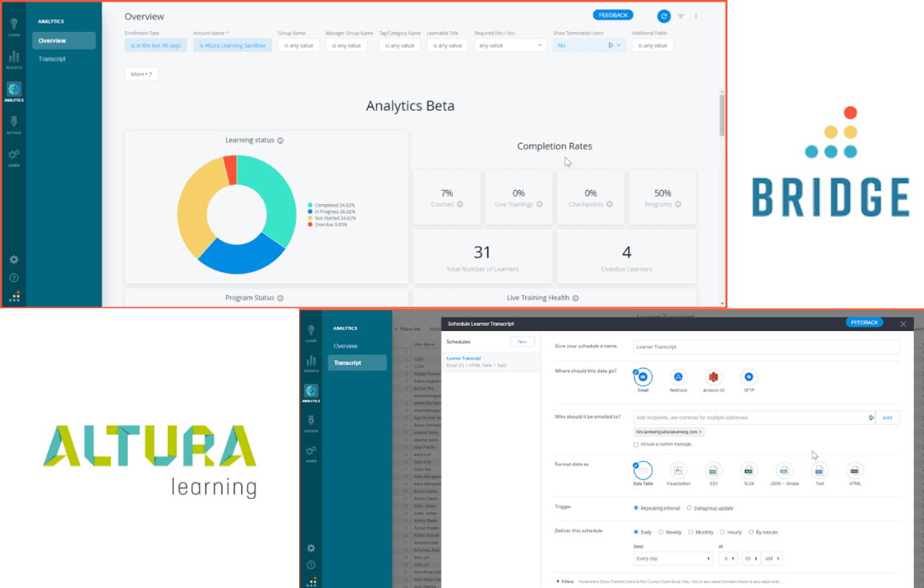The image size is (924, 588).
Task: Open the help icon on the Overview screen
Action: [x=14, y=278]
